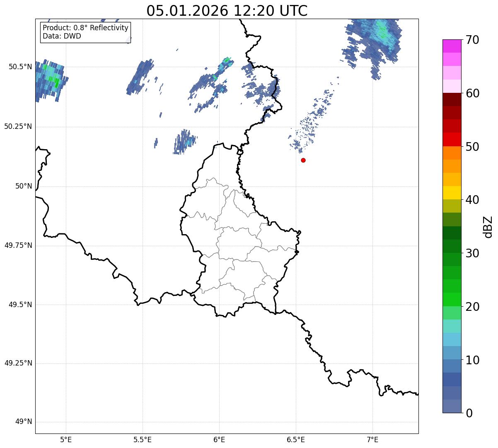Image resolution: width=498 pixels, height=448 pixels.
Task: Click the 50.5°N latitude label
Action: pos(20,67)
